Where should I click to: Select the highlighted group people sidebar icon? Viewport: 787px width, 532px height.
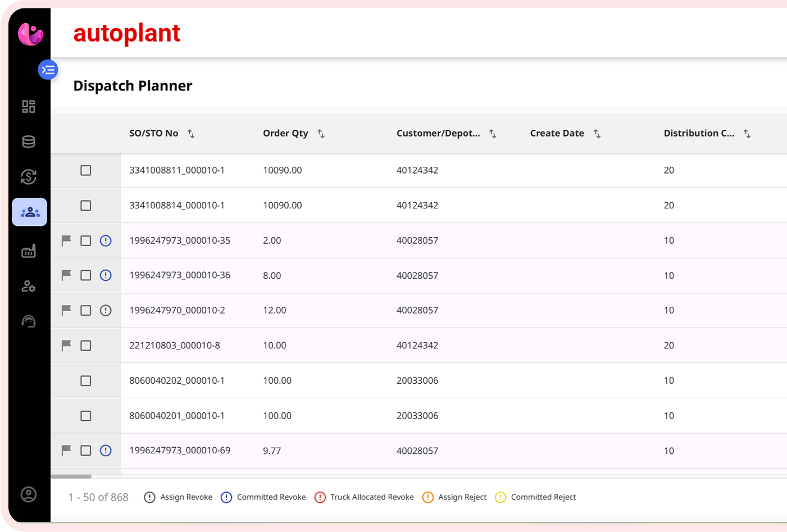click(30, 212)
